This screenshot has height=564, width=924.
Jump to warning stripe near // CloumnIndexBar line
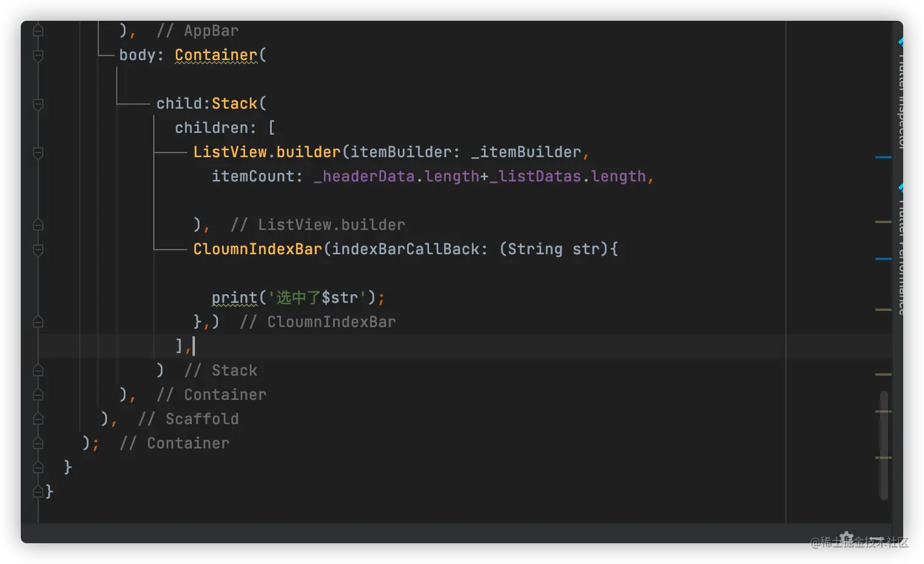coord(883,310)
